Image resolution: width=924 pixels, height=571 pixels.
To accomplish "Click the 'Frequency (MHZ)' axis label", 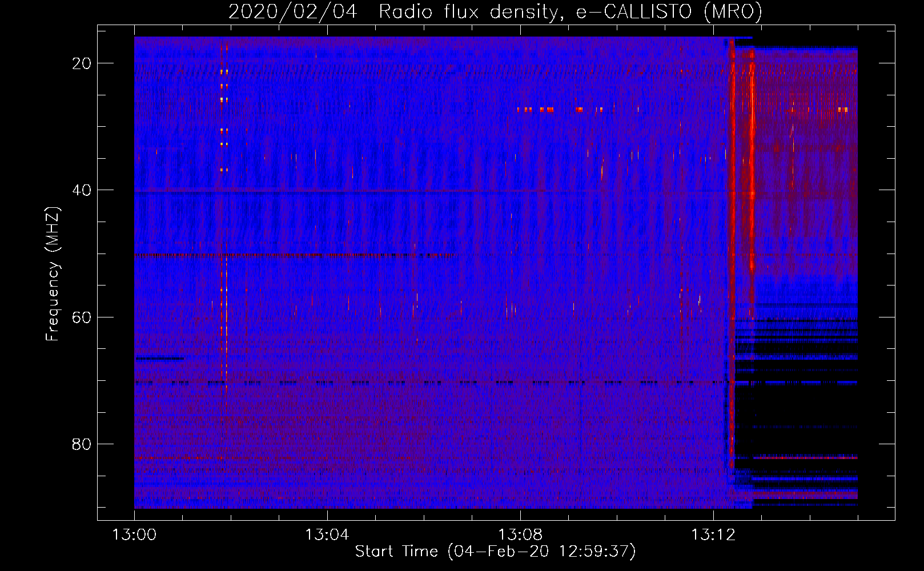I will click(x=53, y=274).
